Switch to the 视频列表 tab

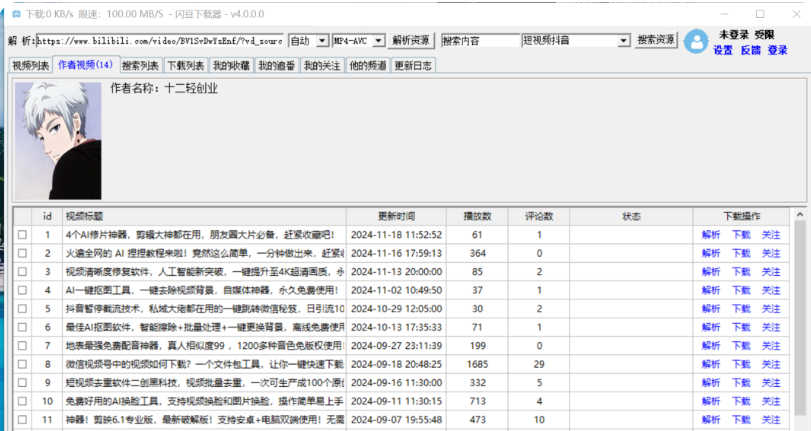point(30,65)
